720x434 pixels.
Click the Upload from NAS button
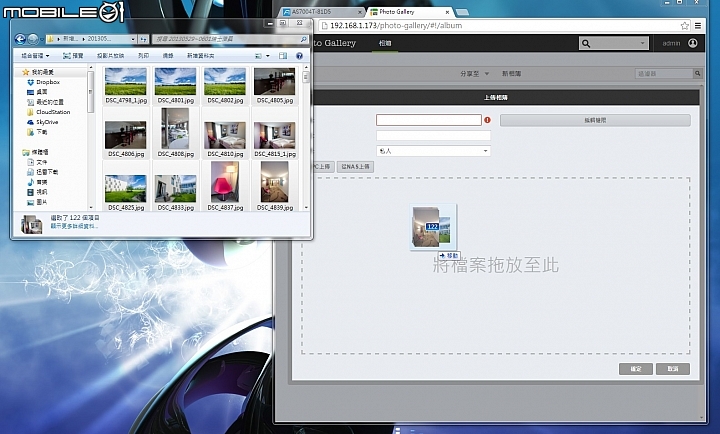[x=355, y=166]
